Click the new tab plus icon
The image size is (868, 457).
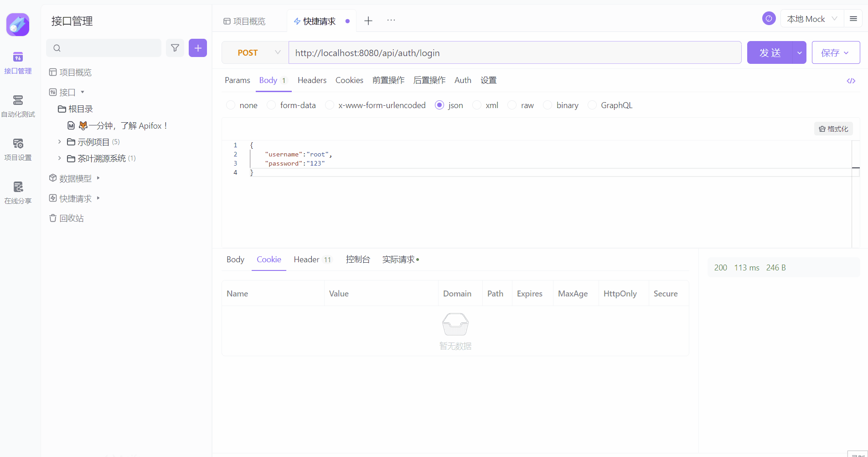[368, 21]
